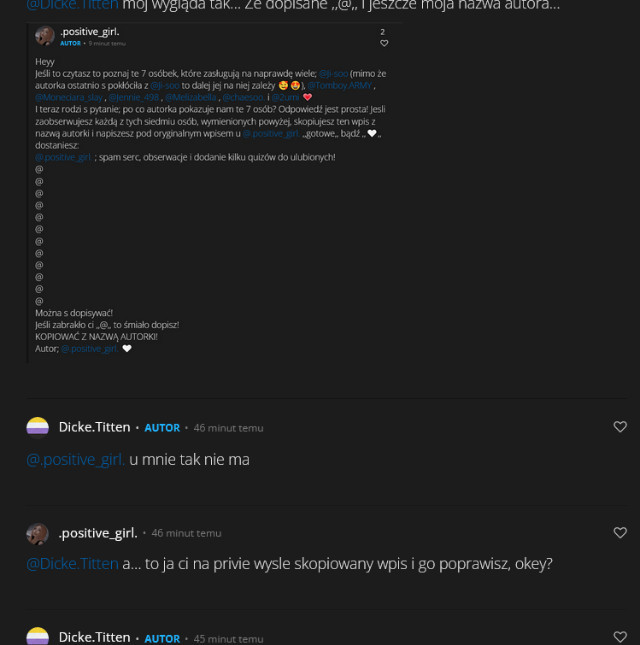This screenshot has height=645, width=640.
Task: Click .positive_girl. avatar inside embedded screenshot
Action: (x=45, y=36)
